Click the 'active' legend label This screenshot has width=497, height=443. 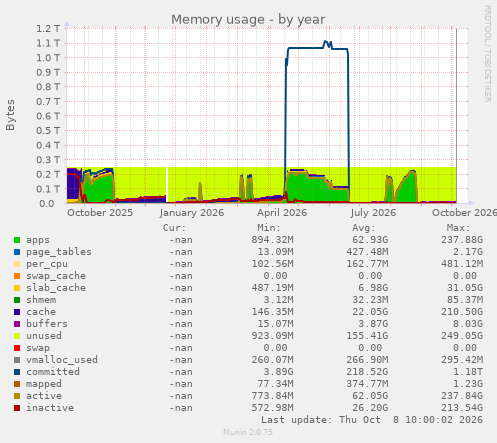44,396
